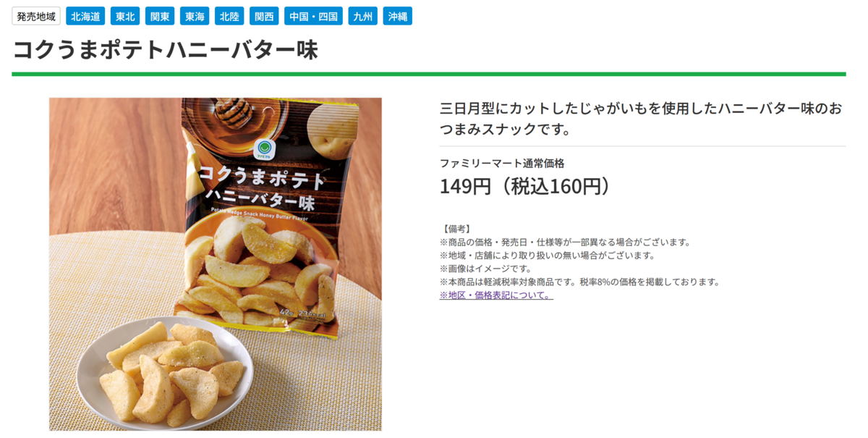Image resolution: width=868 pixels, height=438 pixels.
Task: Open the ※地区・価格表記について link
Action: (496, 295)
